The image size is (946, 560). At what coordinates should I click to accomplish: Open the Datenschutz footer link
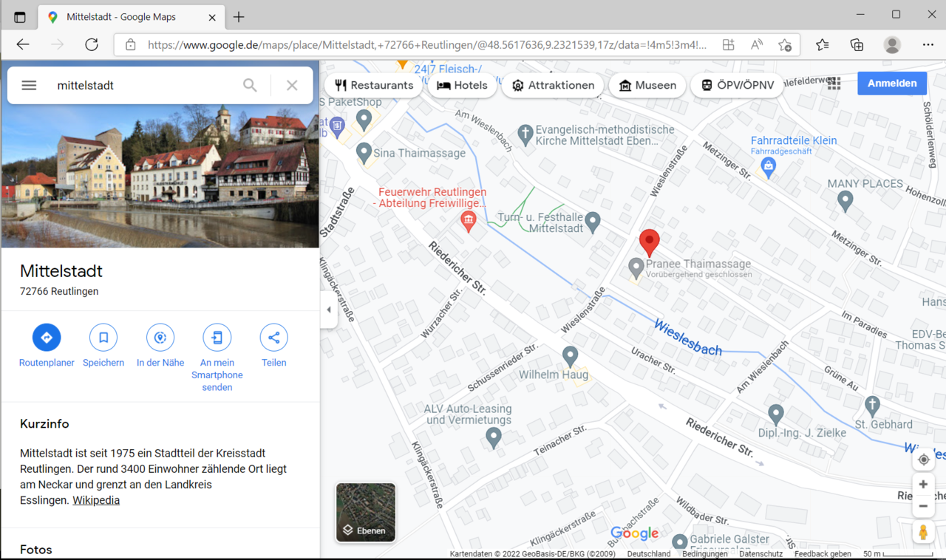point(761,554)
